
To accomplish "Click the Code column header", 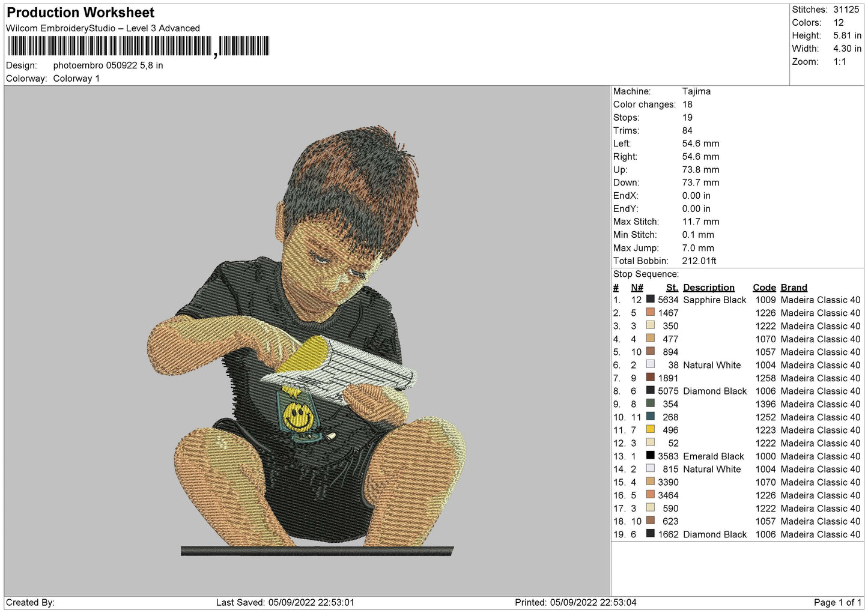I will pos(764,288).
